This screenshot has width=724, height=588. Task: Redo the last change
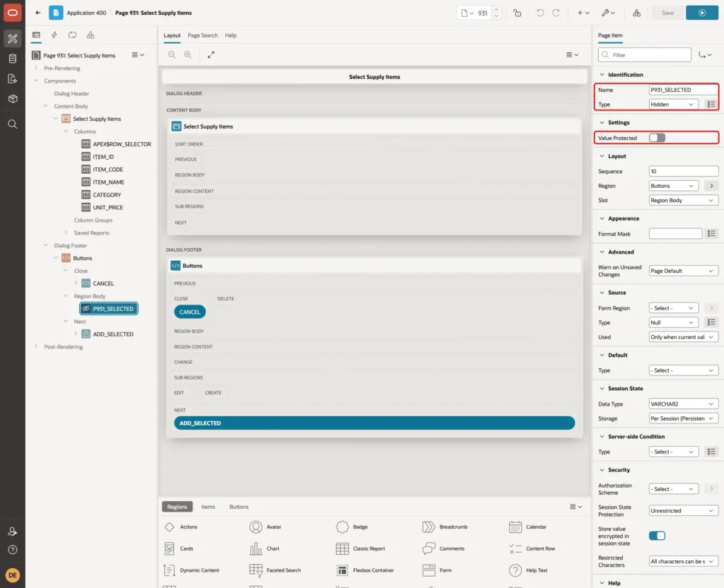tap(556, 13)
